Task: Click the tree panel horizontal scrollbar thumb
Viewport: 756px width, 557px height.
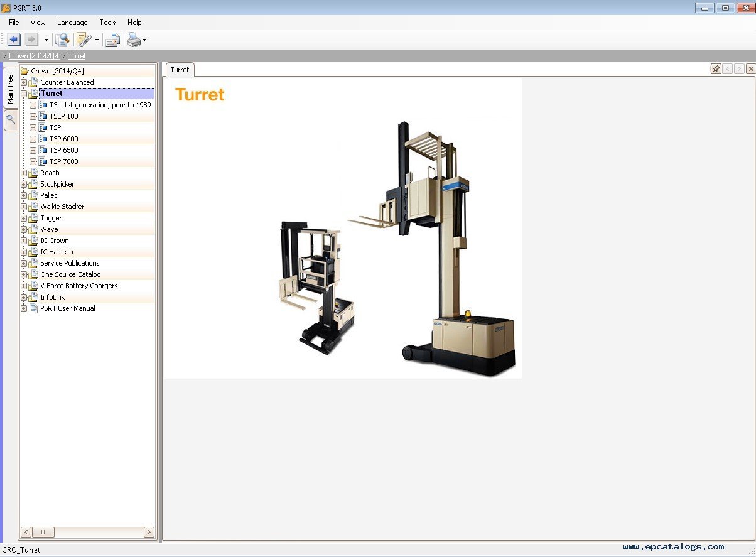Action: pos(43,533)
